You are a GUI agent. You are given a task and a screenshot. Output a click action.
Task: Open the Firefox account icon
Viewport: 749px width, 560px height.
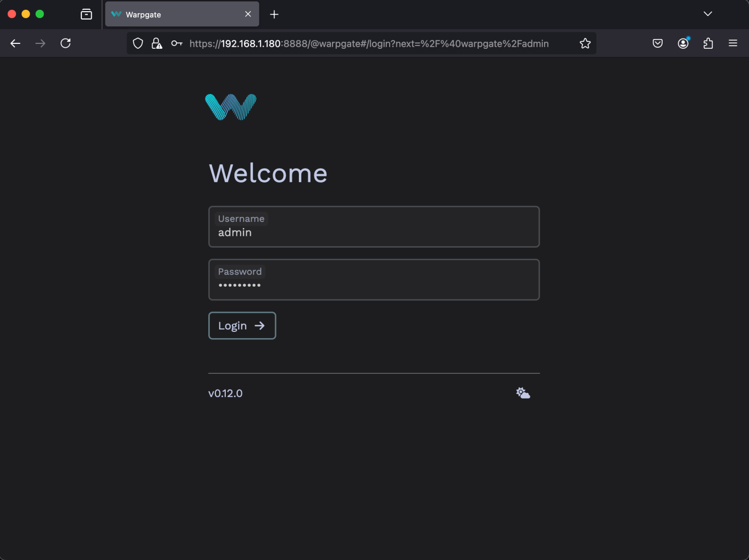click(683, 43)
